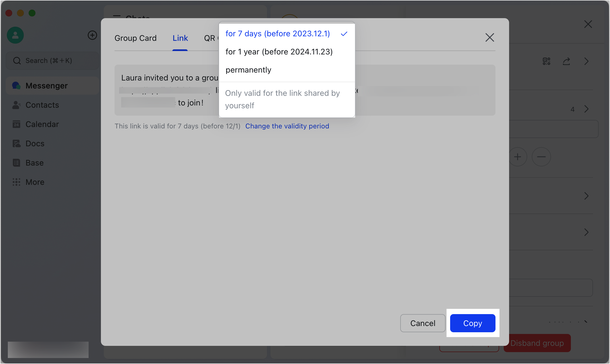Select 'for 7 days' validity option

(287, 33)
